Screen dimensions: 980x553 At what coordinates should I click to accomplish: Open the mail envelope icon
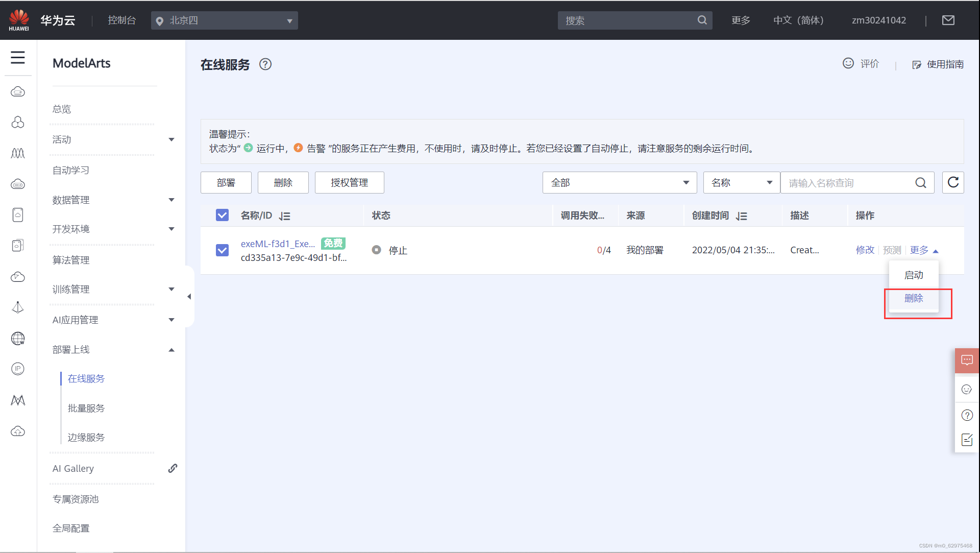click(948, 20)
